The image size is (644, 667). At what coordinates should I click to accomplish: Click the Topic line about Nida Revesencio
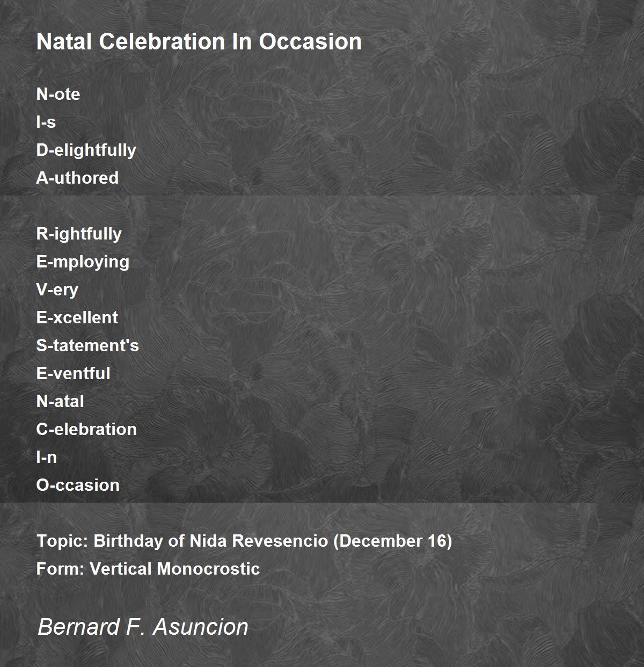[x=244, y=541]
